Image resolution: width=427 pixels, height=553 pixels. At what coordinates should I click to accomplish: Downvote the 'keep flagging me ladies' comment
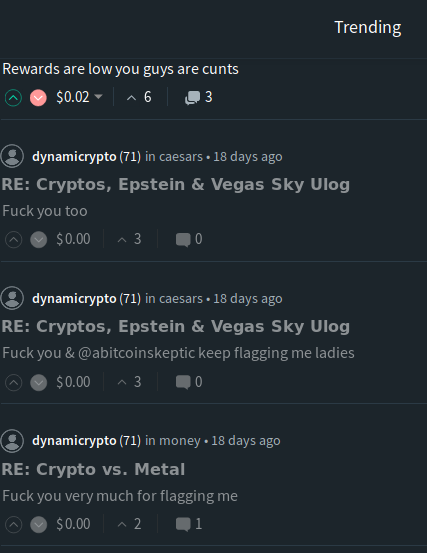click(39, 382)
